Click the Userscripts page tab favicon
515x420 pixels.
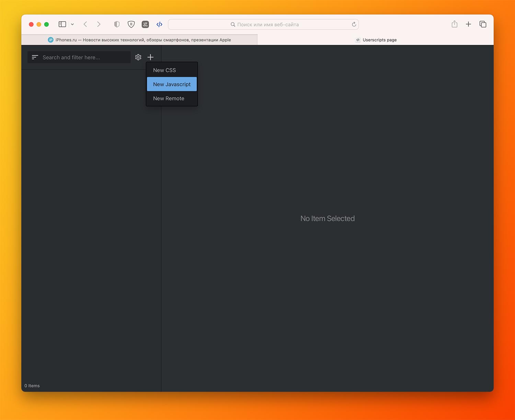coord(358,40)
